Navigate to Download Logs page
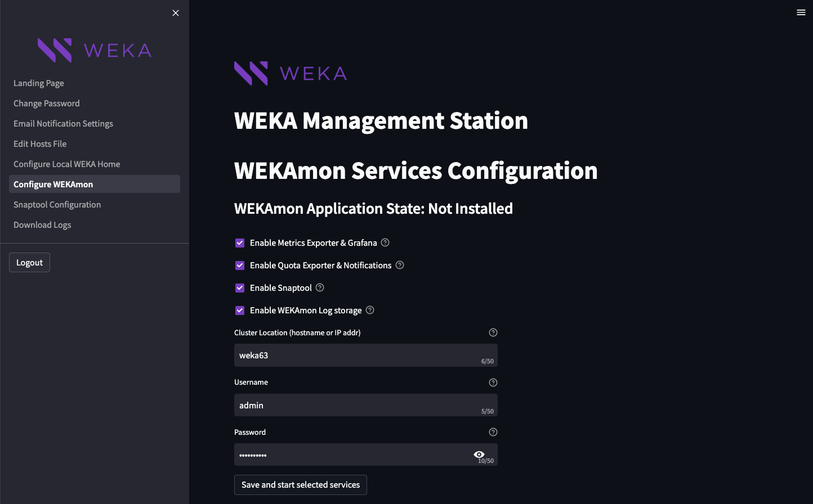The height and width of the screenshot is (504, 813). point(42,225)
